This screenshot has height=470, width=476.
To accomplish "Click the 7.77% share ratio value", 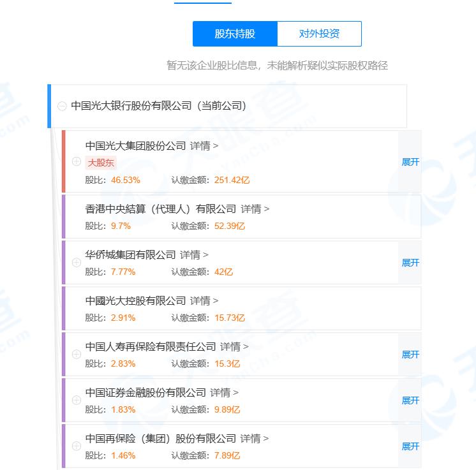I will (123, 272).
